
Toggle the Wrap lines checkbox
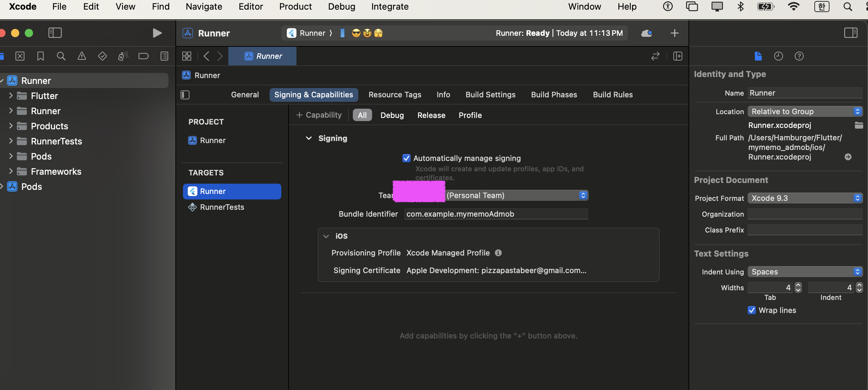click(x=752, y=310)
